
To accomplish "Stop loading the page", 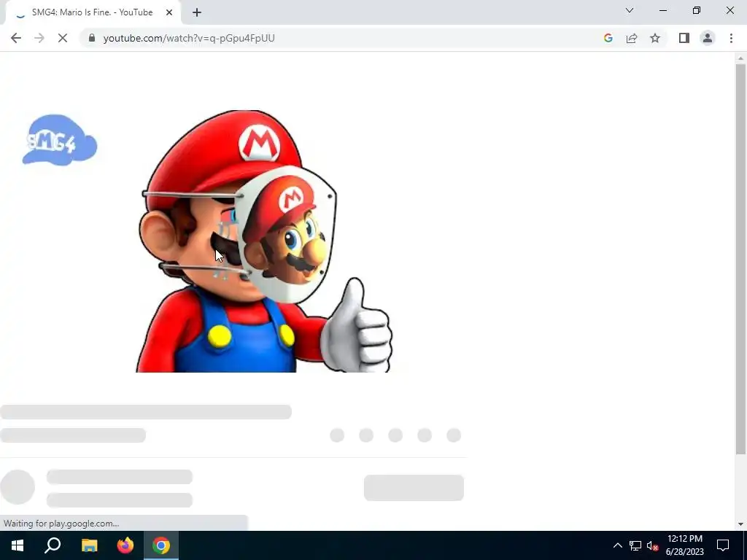I will (63, 38).
